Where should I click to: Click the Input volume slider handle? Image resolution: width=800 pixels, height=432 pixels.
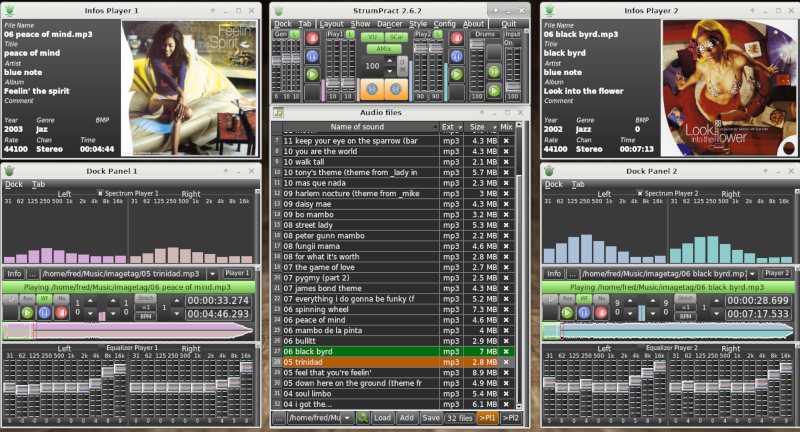tap(513, 87)
